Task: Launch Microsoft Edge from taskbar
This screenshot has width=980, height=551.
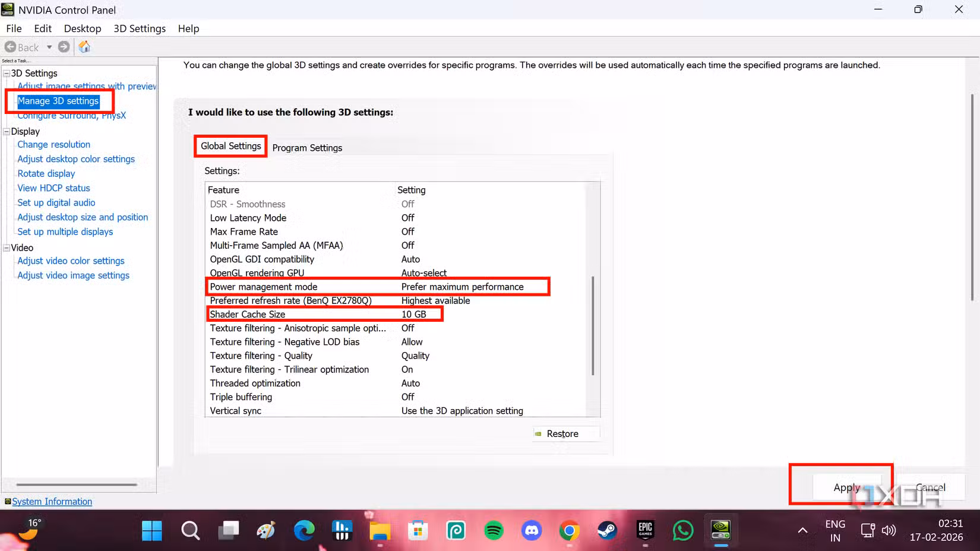Action: 304,531
